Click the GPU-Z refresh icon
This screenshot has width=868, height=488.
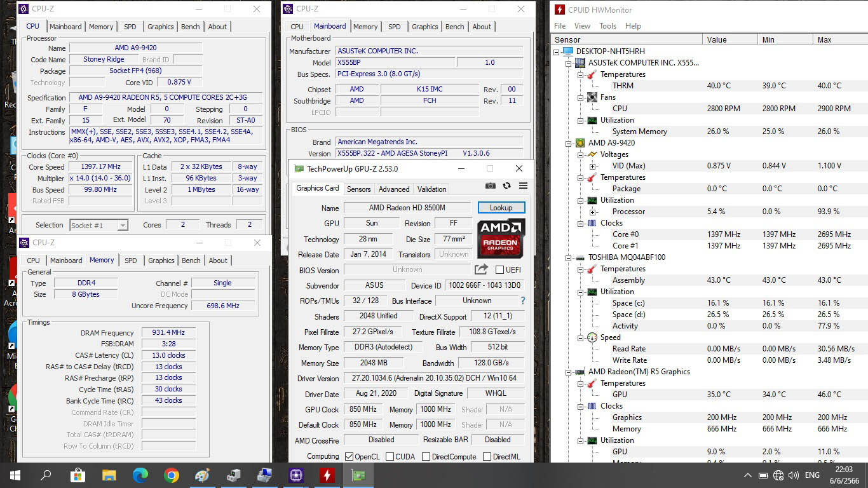tap(506, 186)
